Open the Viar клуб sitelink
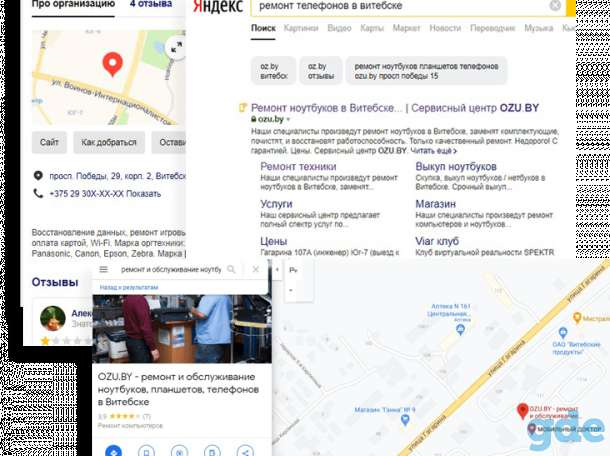 [437, 241]
